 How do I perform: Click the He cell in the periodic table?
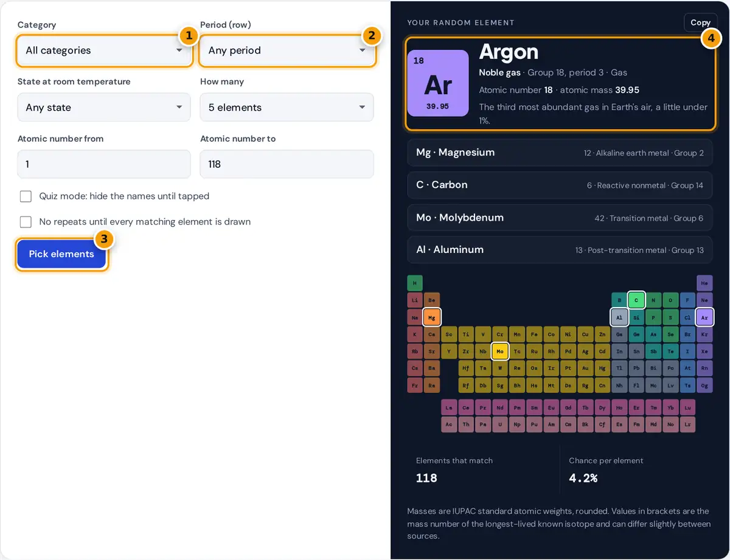click(x=704, y=283)
